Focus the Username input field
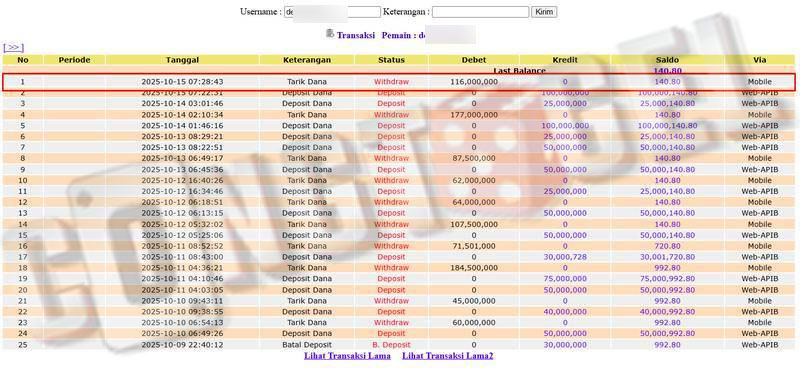The image size is (800, 368). click(x=332, y=12)
